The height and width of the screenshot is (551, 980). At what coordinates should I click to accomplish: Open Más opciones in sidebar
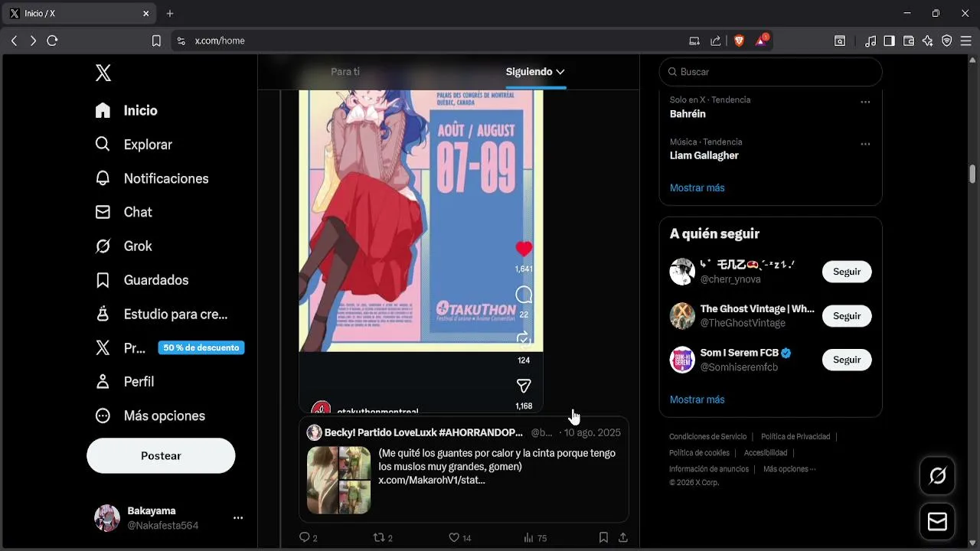point(150,416)
